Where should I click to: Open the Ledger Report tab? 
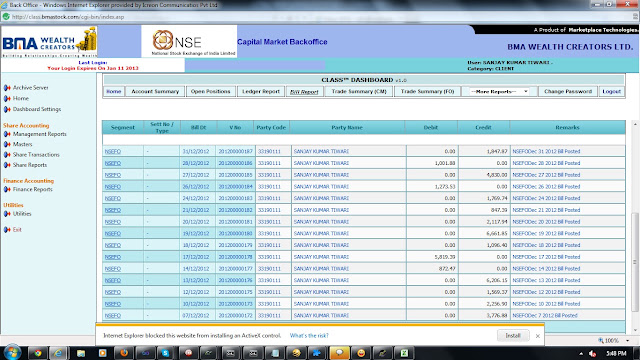[x=261, y=91]
